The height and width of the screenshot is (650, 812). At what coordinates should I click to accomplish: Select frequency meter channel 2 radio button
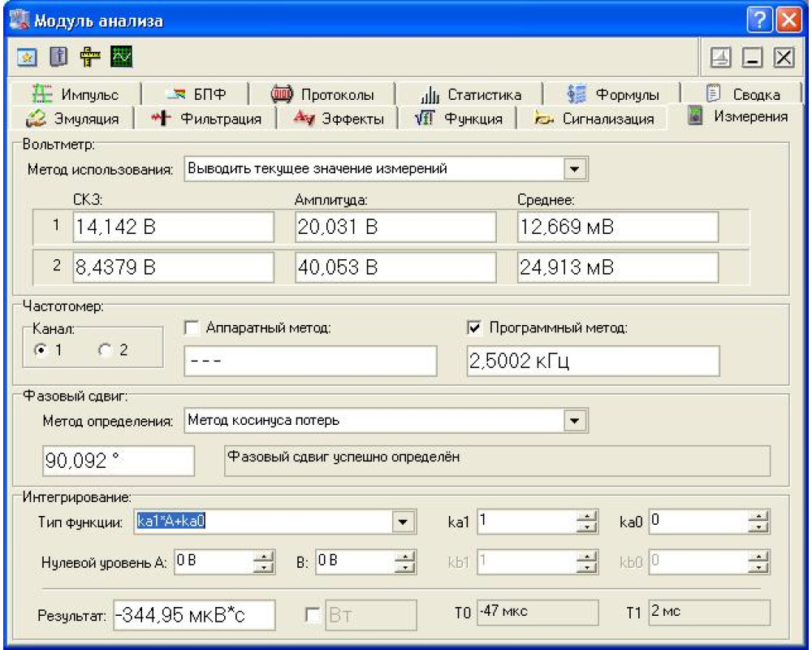(104, 350)
